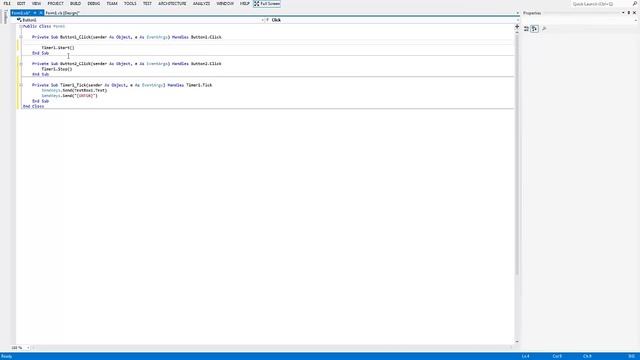The height and width of the screenshot is (360, 640).
Task: Open the PROJECT menu
Action: click(x=56, y=3)
